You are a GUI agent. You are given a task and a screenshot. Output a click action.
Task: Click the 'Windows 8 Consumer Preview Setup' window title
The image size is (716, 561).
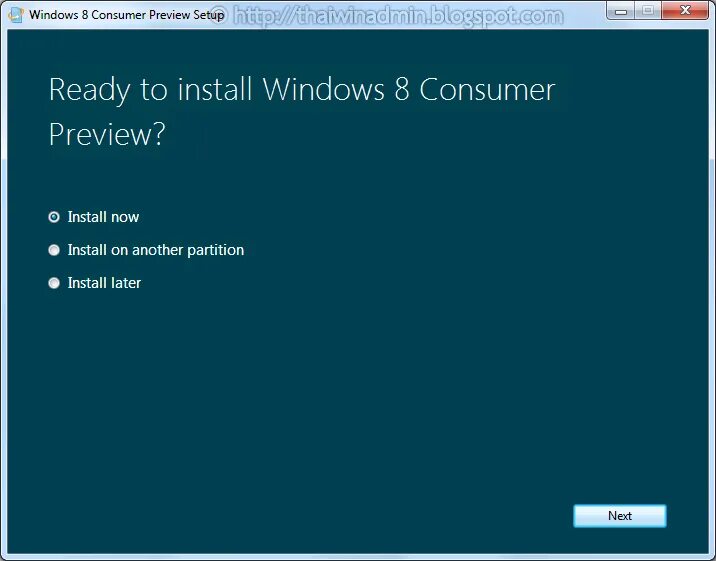tap(126, 15)
